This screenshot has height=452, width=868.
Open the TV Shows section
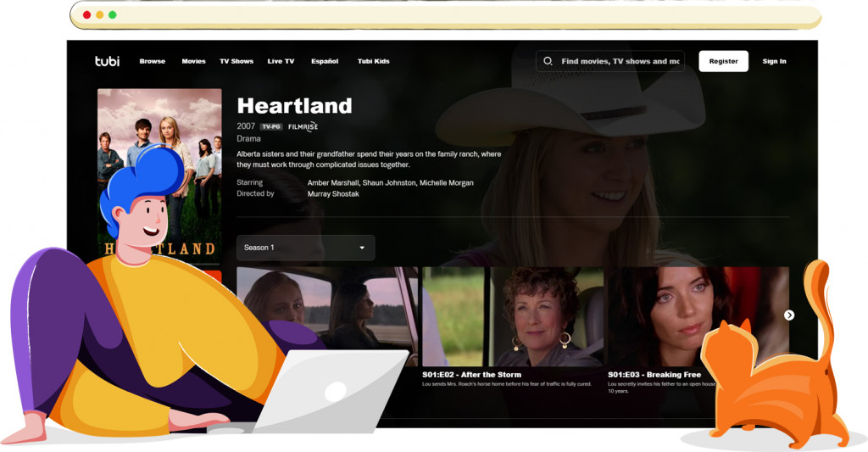pyautogui.click(x=236, y=62)
